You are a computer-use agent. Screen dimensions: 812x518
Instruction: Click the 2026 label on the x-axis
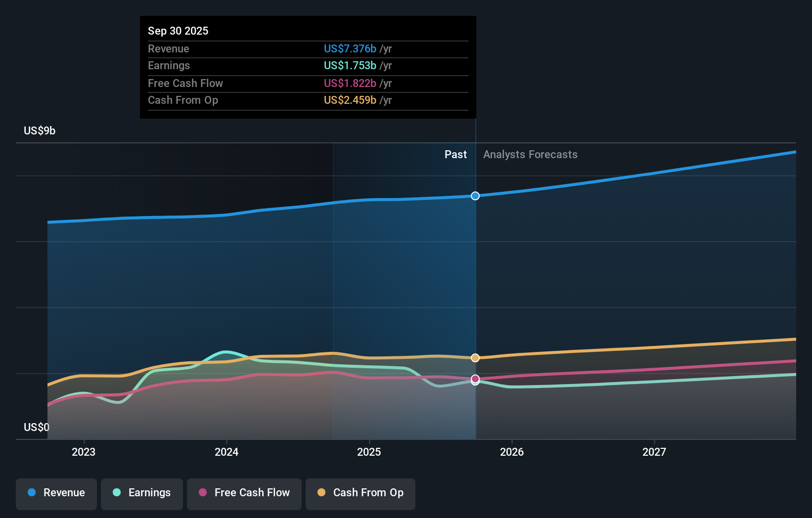512,451
